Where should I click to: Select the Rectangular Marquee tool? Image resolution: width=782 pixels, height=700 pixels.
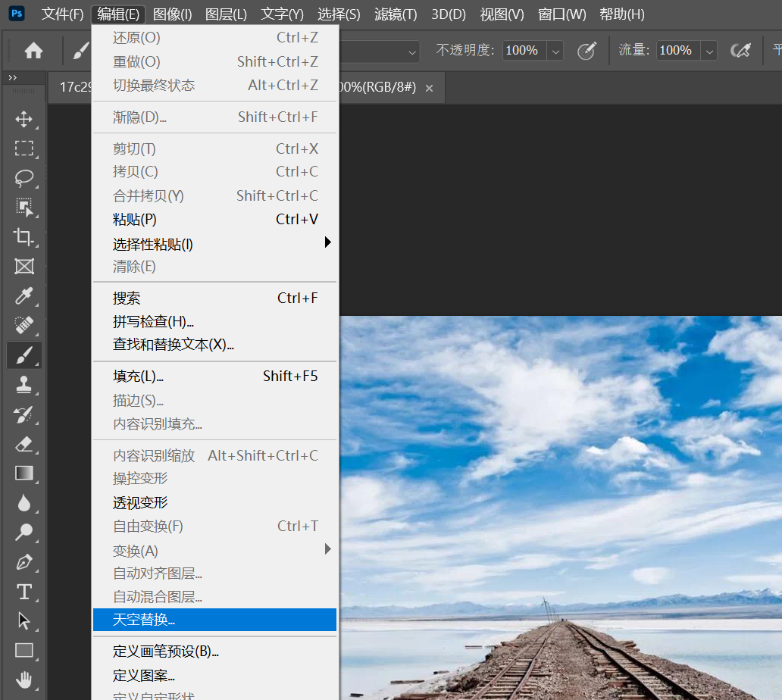(24, 148)
